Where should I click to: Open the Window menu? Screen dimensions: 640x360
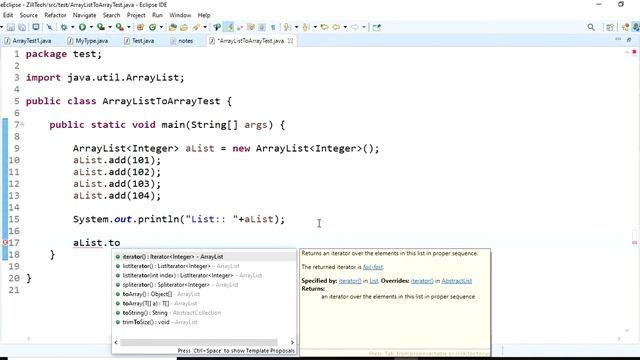[x=180, y=15]
